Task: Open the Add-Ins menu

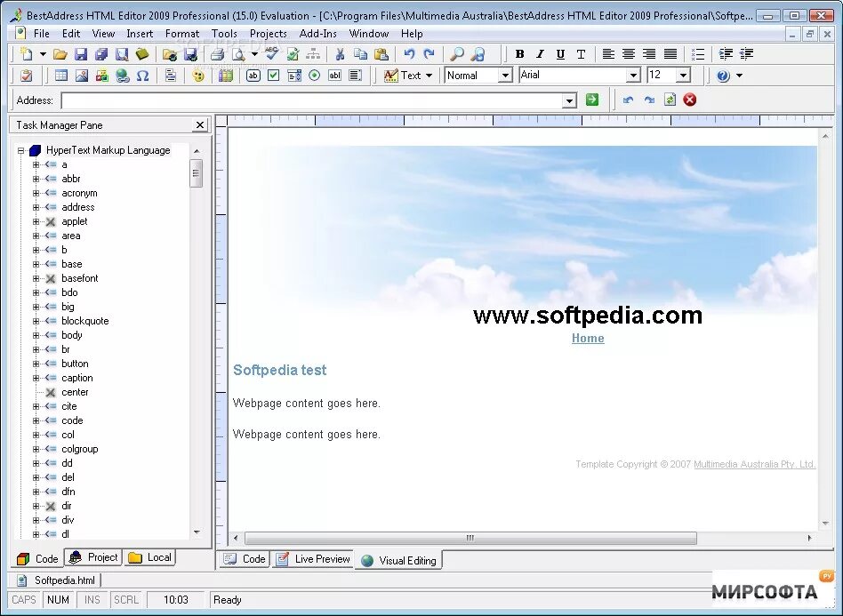Action: click(317, 33)
